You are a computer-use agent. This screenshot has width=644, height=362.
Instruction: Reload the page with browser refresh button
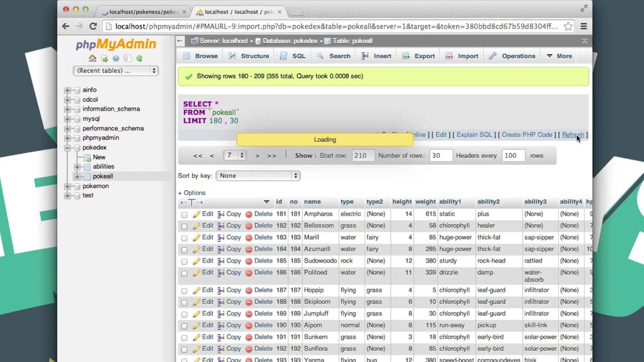pos(93,26)
